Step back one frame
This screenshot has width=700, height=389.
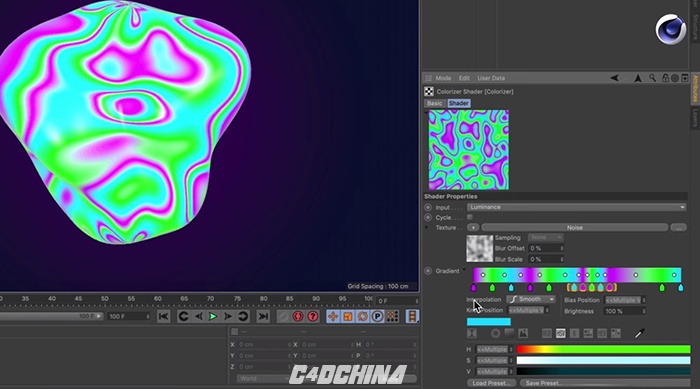coord(198,317)
